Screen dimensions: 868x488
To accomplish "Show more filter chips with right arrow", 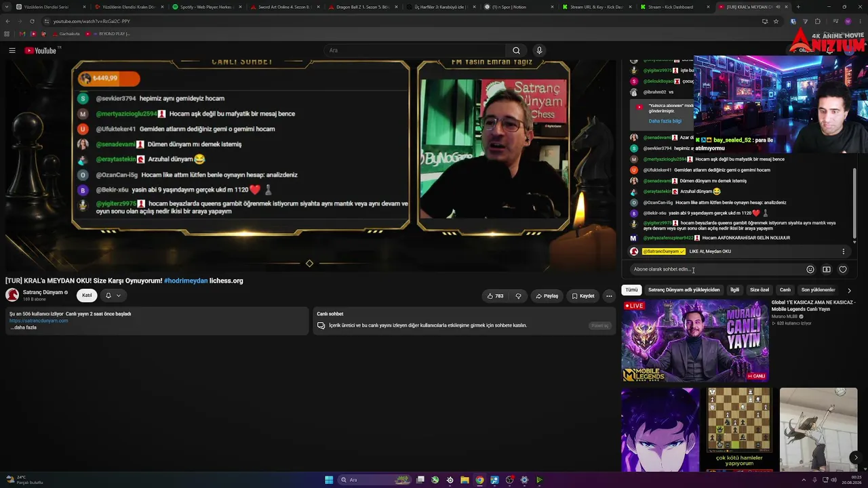I will (849, 290).
